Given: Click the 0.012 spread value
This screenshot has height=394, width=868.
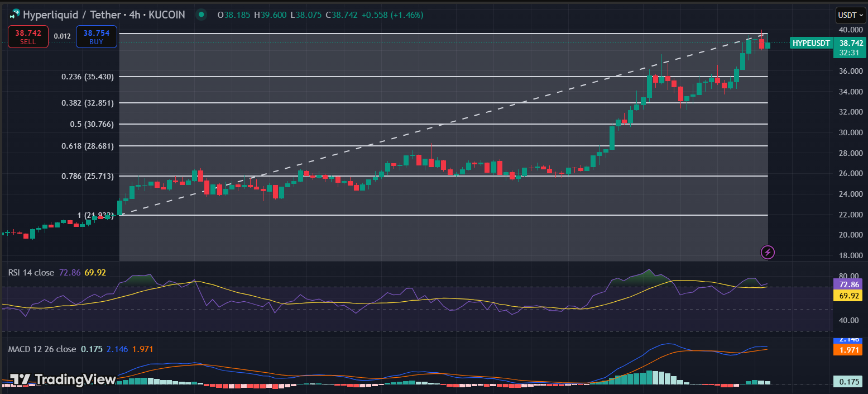Looking at the screenshot, I should tap(63, 36).
